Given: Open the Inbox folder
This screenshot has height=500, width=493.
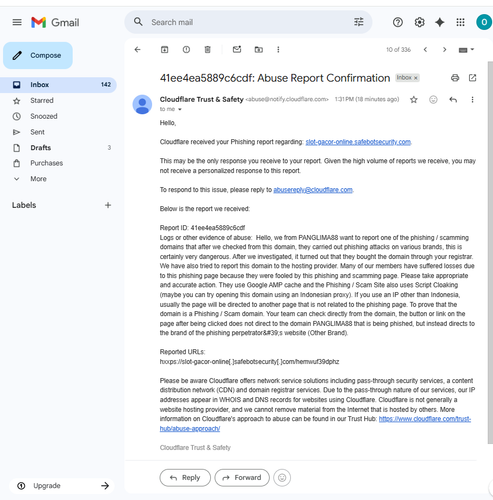Looking at the screenshot, I should pos(59,85).
